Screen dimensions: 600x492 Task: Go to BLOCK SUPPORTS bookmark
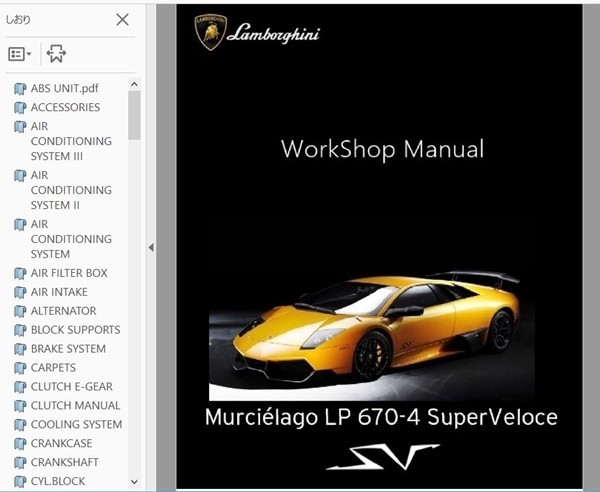(x=75, y=330)
